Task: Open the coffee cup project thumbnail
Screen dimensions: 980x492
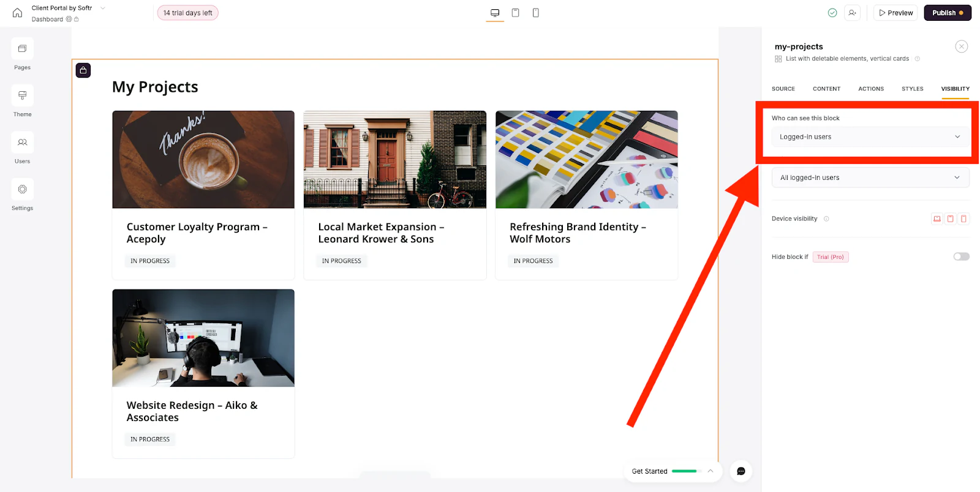Action: pos(203,160)
